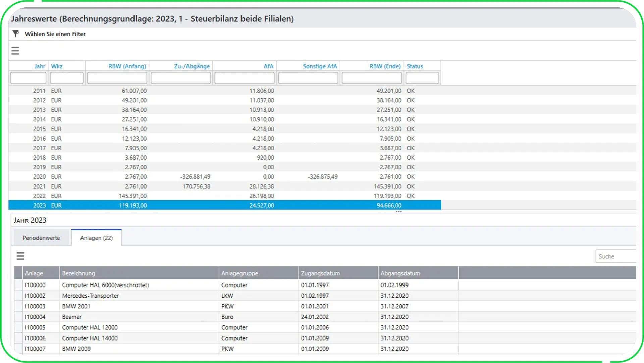Focus the Wkz filter input box

66,78
